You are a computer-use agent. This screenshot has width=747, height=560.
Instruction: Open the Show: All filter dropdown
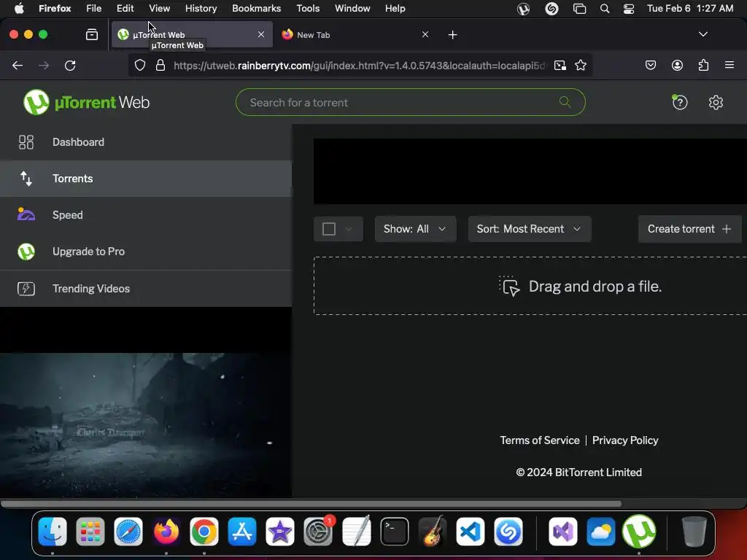(415, 229)
